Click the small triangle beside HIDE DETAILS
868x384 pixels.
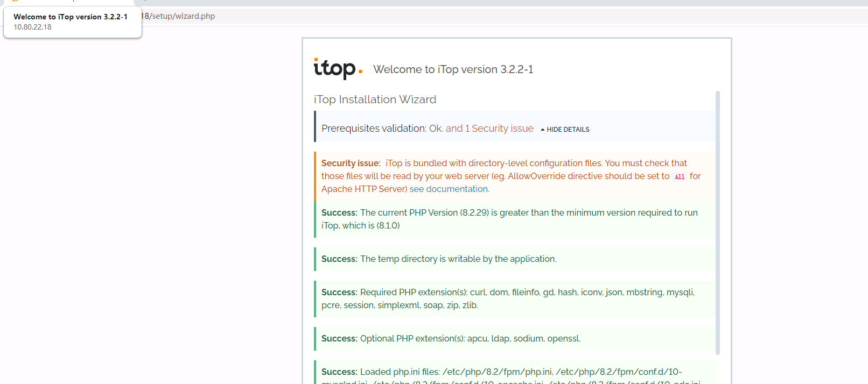542,130
